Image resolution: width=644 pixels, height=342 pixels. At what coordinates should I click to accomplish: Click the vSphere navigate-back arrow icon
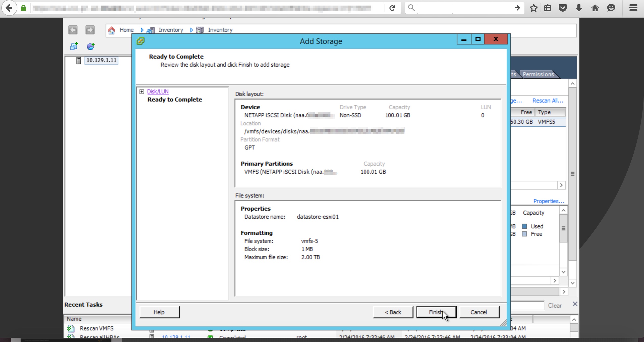pyautogui.click(x=73, y=30)
